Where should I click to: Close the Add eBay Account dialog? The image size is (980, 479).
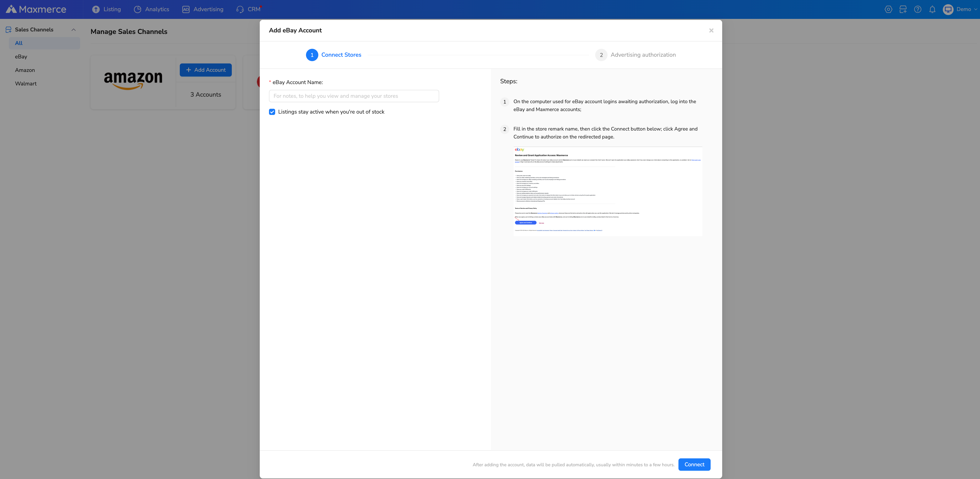click(711, 30)
